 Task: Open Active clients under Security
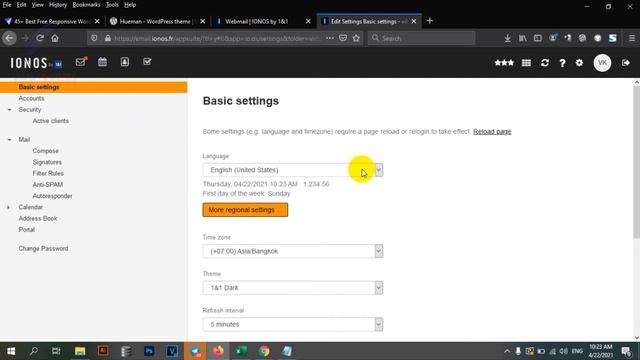51,121
